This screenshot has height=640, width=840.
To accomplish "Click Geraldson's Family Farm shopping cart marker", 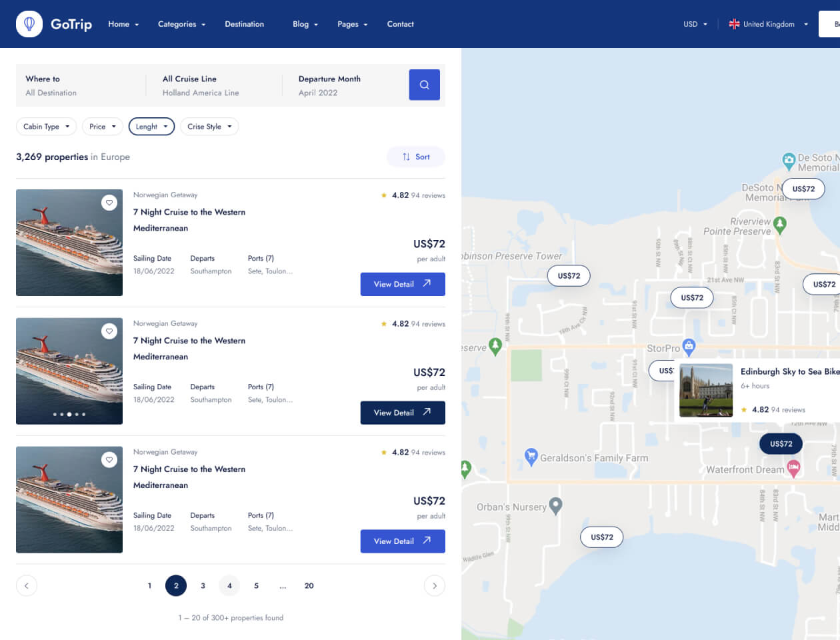I will (531, 457).
